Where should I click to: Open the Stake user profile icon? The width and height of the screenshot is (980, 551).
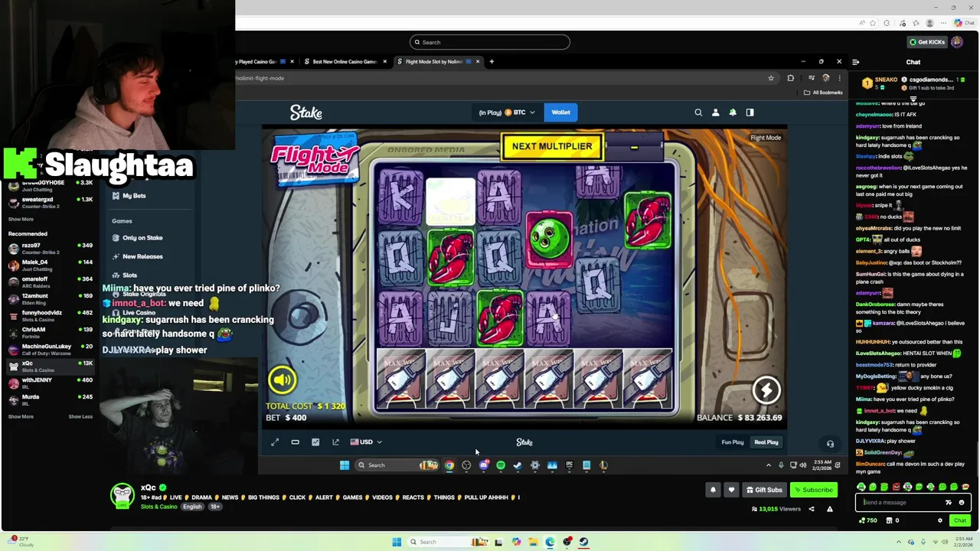(716, 112)
